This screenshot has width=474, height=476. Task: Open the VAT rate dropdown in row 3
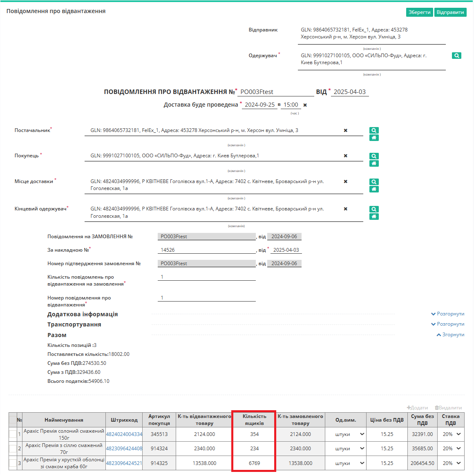coord(451,463)
